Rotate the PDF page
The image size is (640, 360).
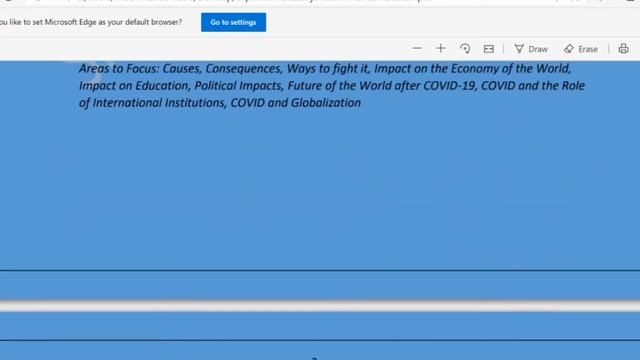[x=465, y=49]
